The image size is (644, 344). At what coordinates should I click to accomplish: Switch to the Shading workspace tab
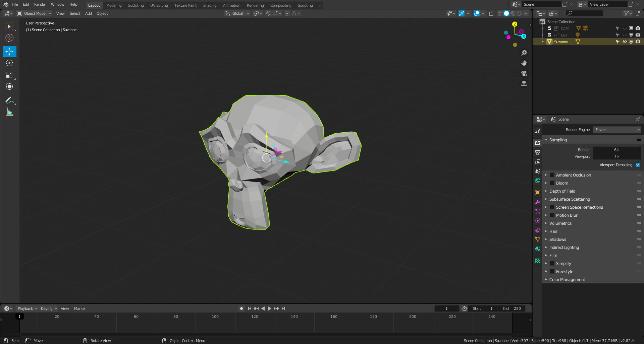click(x=210, y=5)
